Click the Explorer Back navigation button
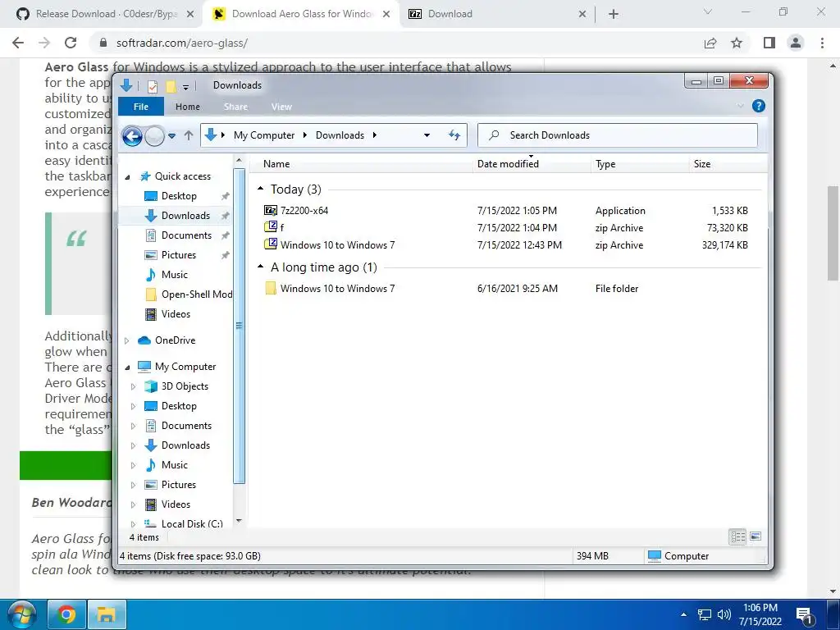Image resolution: width=840 pixels, height=630 pixels. [x=132, y=136]
